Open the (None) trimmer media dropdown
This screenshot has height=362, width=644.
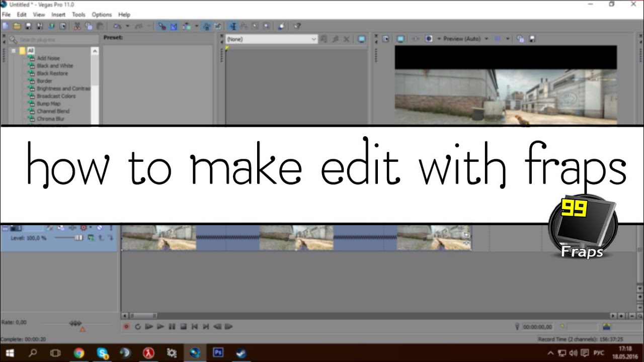pos(271,39)
